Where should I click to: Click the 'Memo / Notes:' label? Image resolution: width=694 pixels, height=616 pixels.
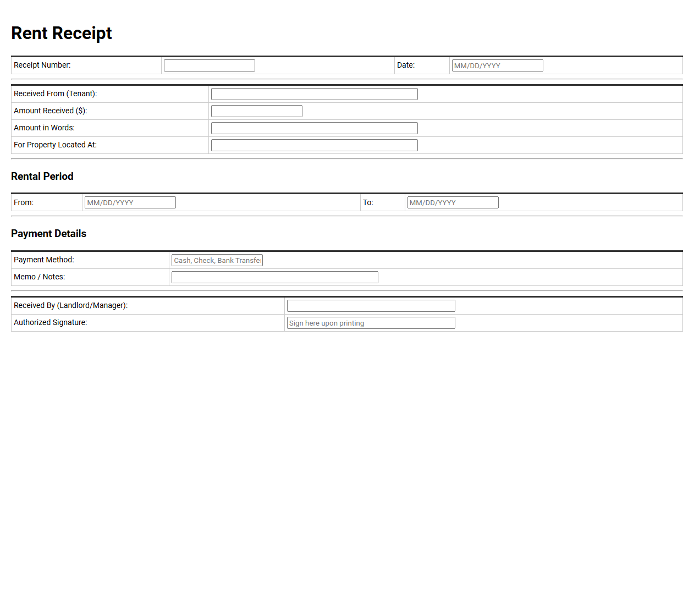pos(39,277)
